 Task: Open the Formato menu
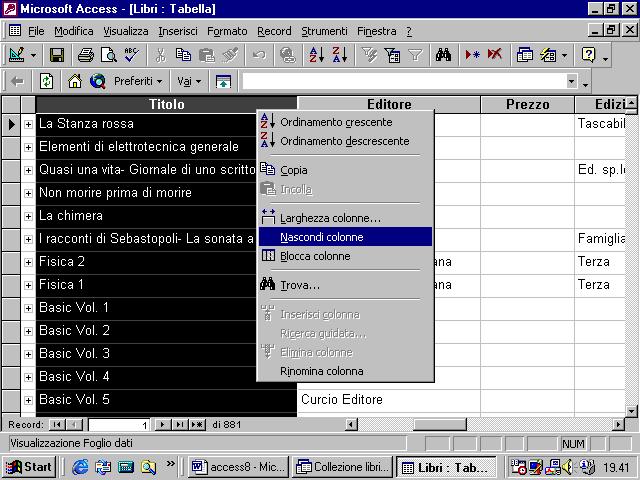227,31
